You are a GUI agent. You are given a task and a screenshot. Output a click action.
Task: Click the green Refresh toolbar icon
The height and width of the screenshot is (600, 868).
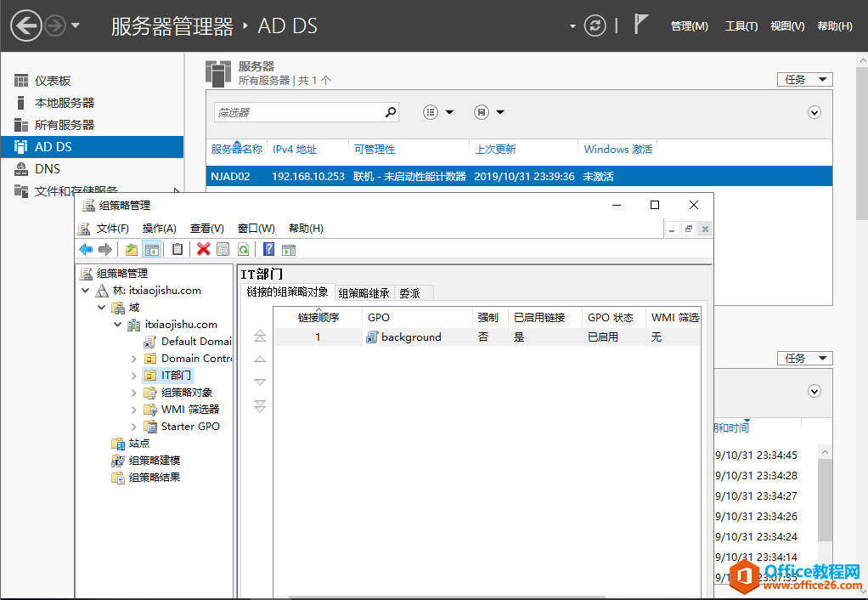point(243,249)
